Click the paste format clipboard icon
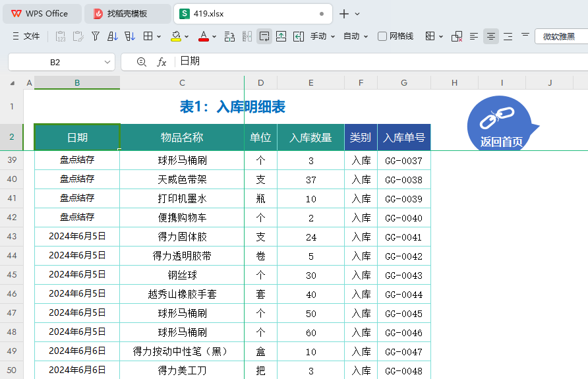588x379 pixels. coord(78,36)
